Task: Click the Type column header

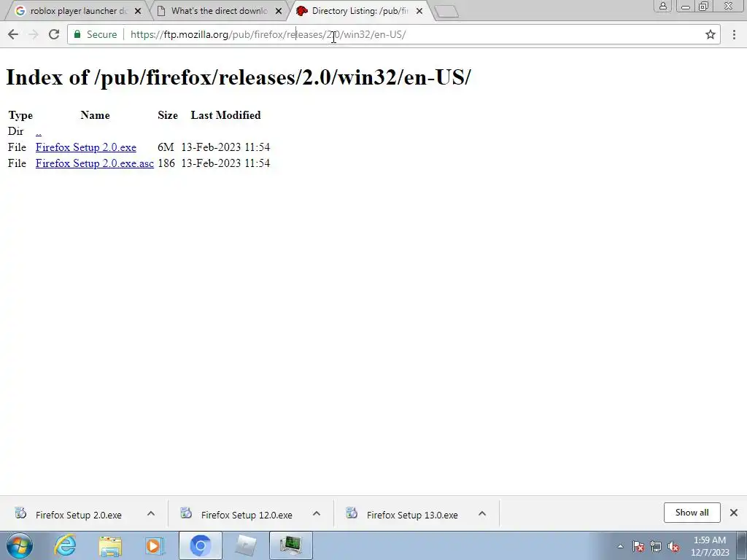Action: click(20, 115)
